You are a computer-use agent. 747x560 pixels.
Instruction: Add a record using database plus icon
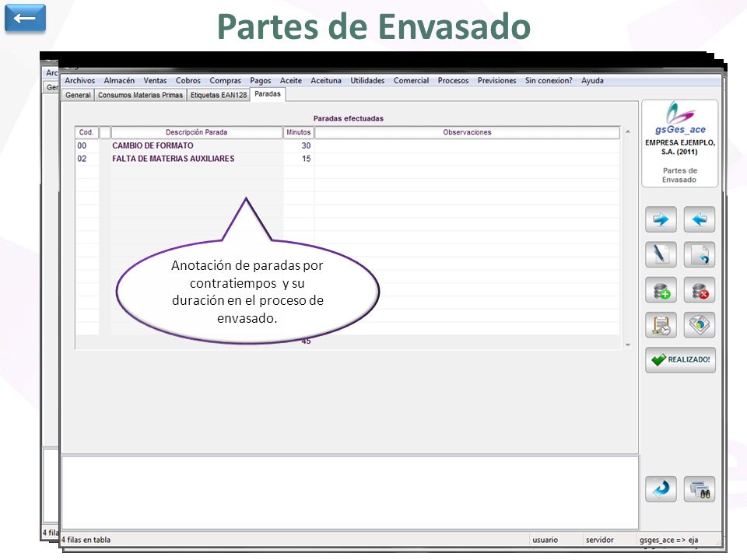click(661, 290)
